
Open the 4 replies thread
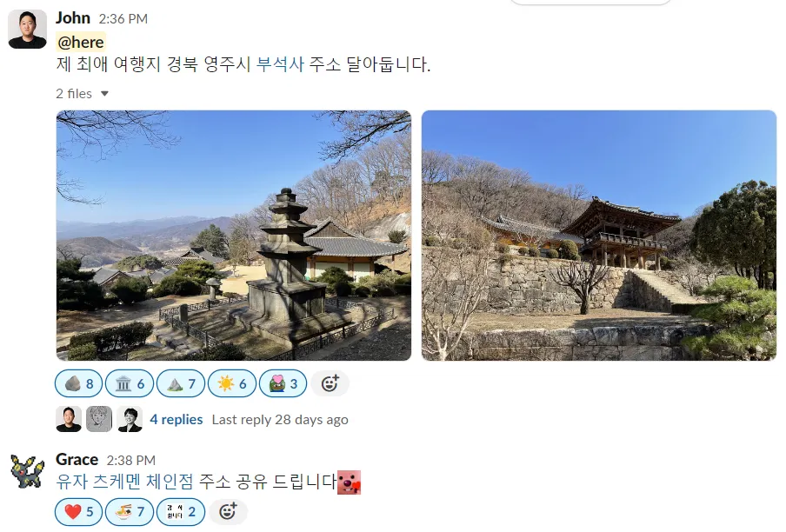177,419
